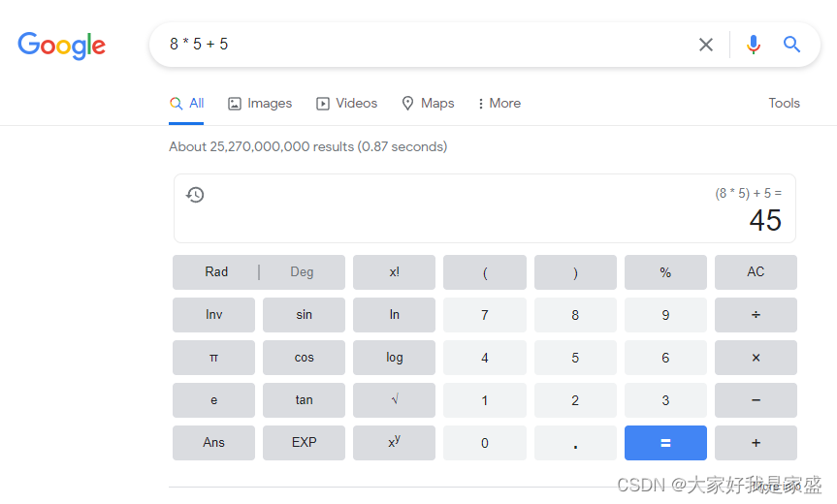Clear the search box with the X icon
Screen dimensions: 837x504
click(706, 45)
